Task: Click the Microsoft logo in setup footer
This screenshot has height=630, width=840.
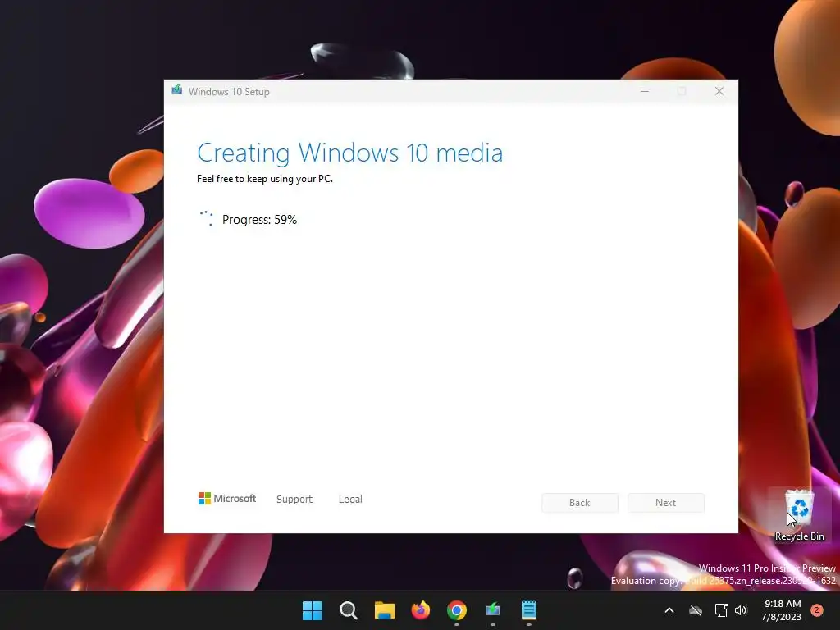Action: click(x=227, y=499)
